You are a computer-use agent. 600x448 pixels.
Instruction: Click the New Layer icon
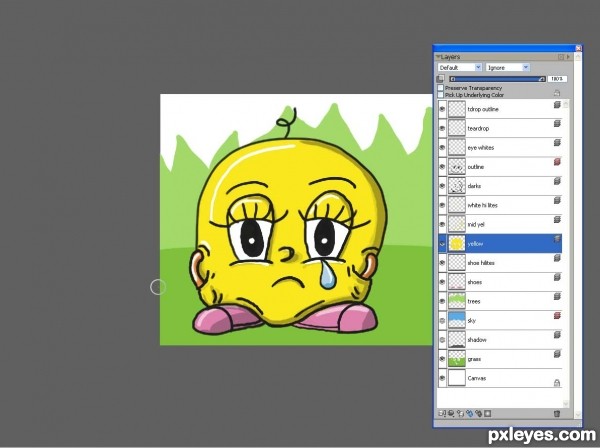(x=460, y=414)
